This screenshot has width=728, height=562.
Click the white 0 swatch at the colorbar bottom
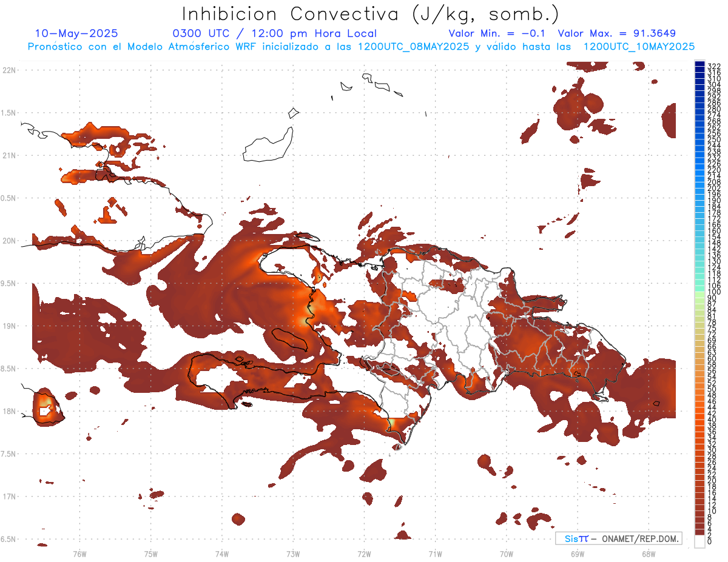pyautogui.click(x=699, y=542)
